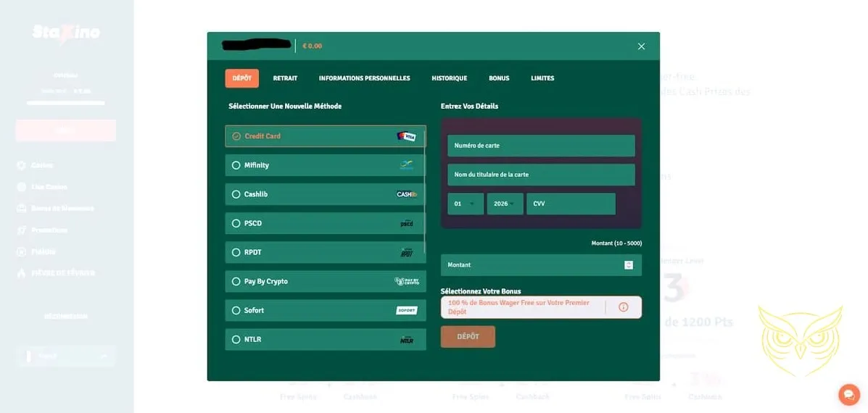Select the Sofort radio button
This screenshot has height=413, width=868.
coord(236,310)
